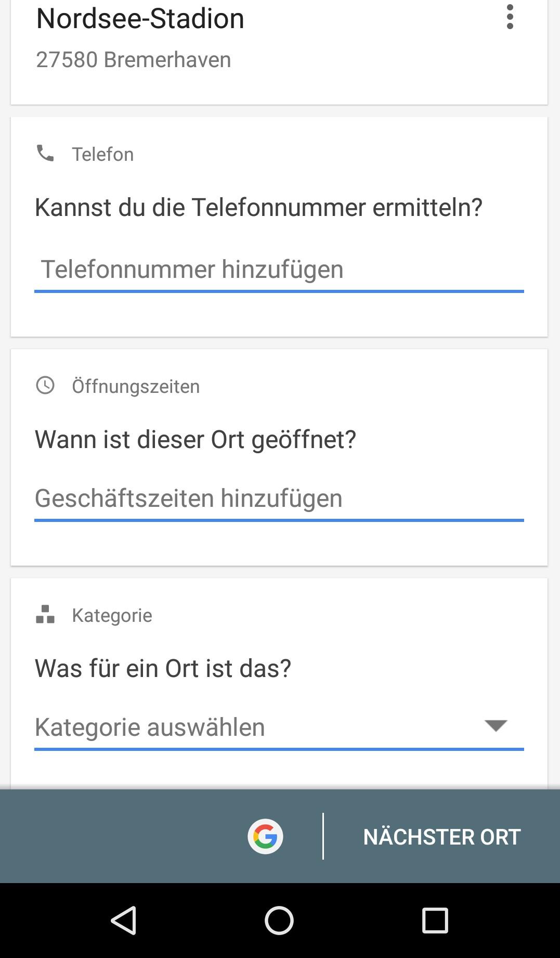Open the recent apps overview

coord(435,921)
